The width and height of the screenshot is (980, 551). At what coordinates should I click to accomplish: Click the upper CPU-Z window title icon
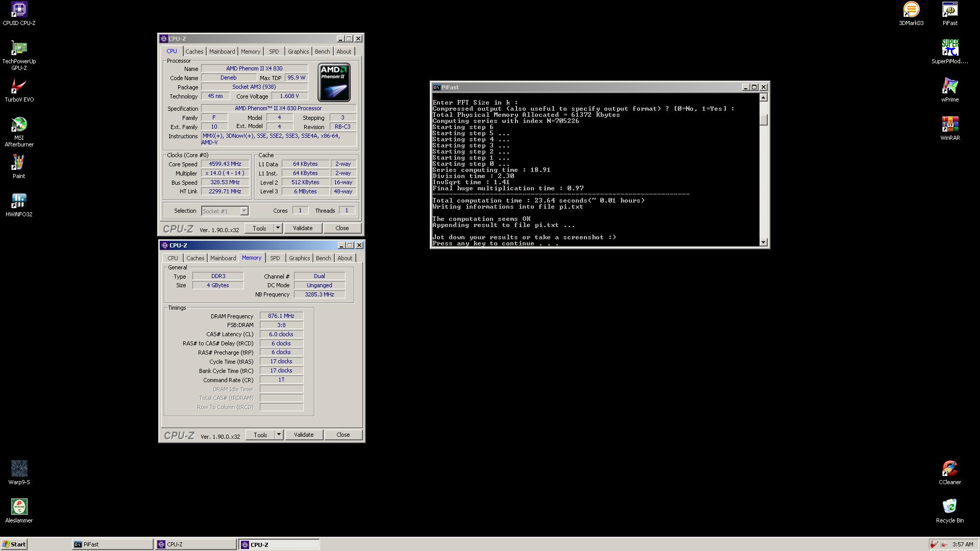click(164, 39)
